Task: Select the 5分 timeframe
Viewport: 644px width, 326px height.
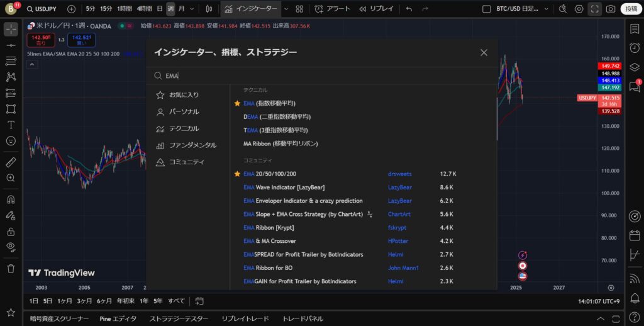Action: [91, 9]
